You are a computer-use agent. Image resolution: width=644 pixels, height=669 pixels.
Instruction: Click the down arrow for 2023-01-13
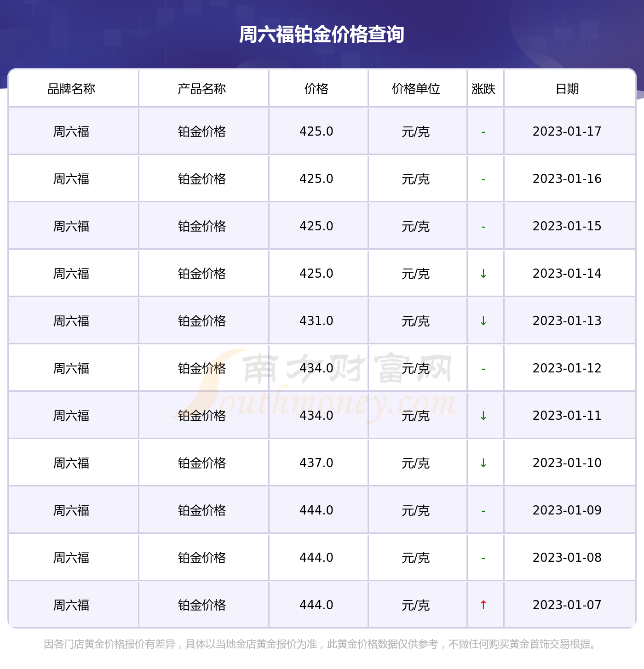[483, 321]
